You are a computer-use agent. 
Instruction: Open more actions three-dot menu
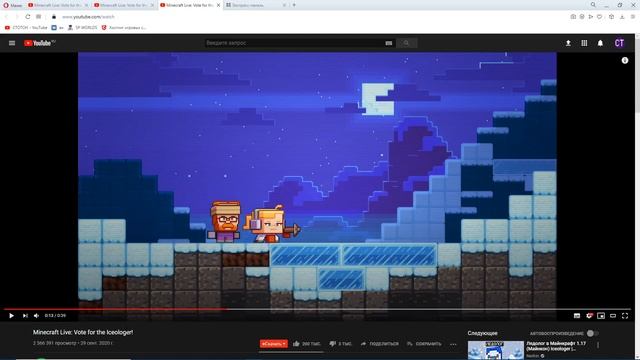[453, 344]
